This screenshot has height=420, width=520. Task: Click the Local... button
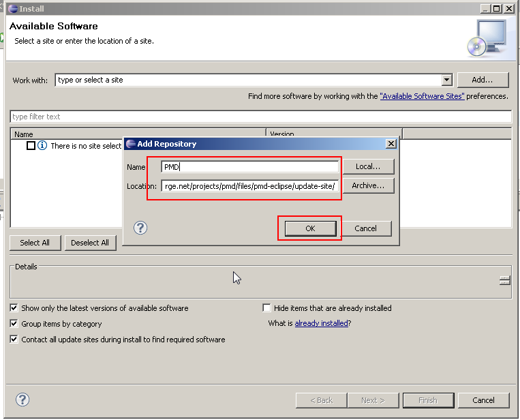coord(368,166)
